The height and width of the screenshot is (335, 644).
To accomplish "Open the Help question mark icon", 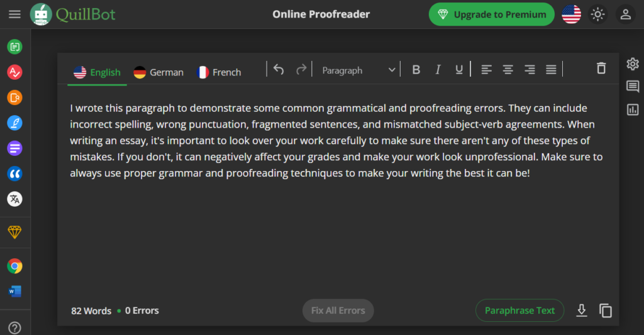I will (15, 328).
